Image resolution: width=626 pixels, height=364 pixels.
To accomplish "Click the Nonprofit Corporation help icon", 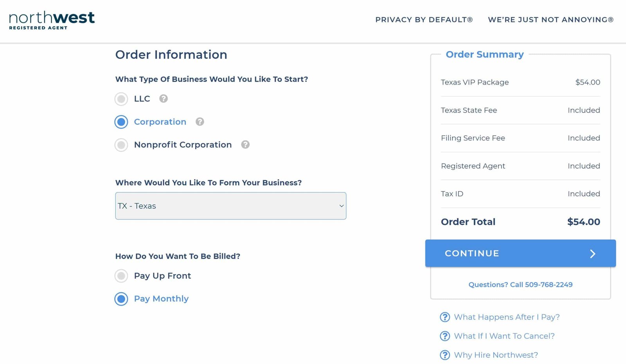I will pos(245,145).
